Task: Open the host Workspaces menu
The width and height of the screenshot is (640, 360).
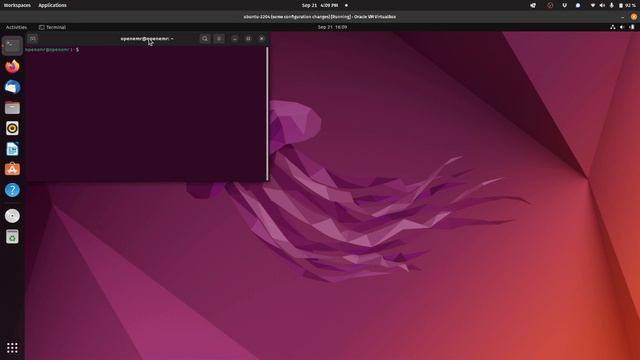Action: (17, 5)
